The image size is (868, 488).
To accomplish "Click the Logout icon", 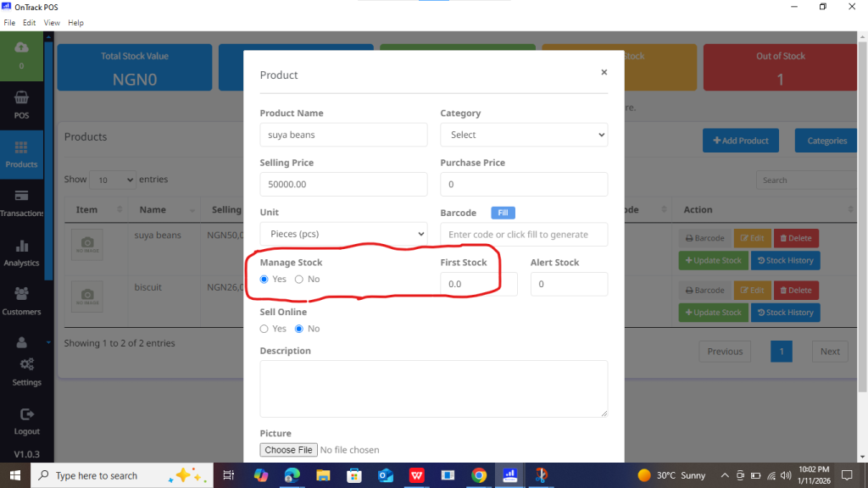I will (x=26, y=415).
